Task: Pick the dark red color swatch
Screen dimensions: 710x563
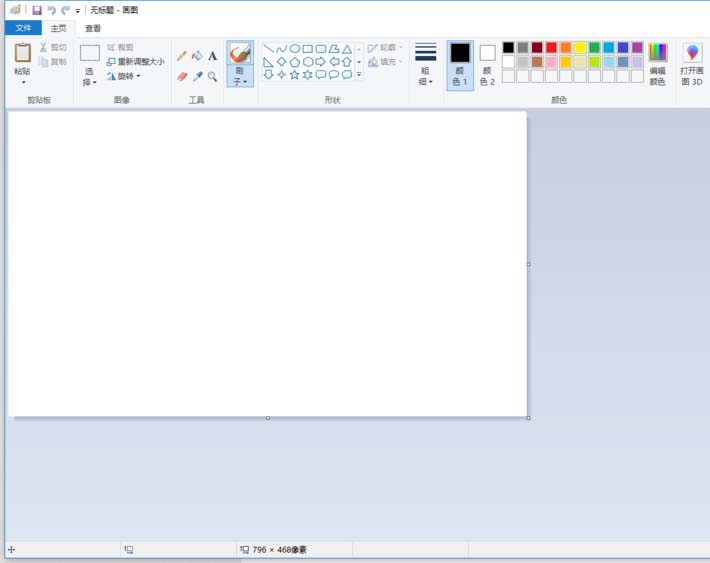Action: click(x=537, y=48)
